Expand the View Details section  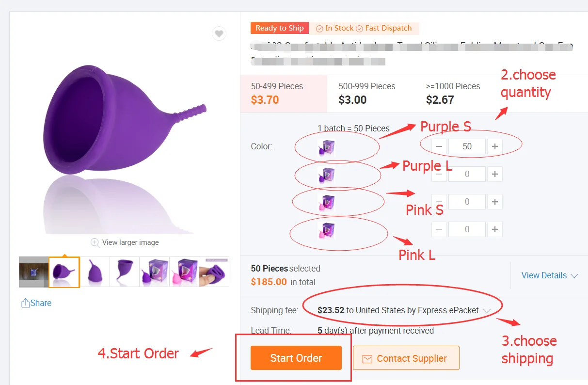tap(549, 275)
